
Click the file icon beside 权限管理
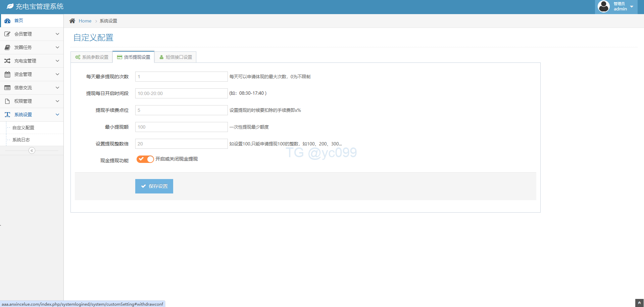coord(7,101)
